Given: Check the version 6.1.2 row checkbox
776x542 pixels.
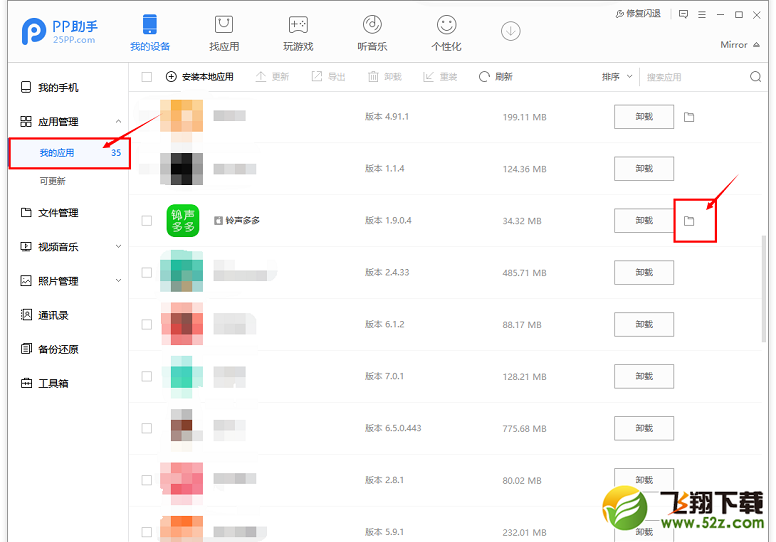Looking at the screenshot, I should click(x=146, y=324).
